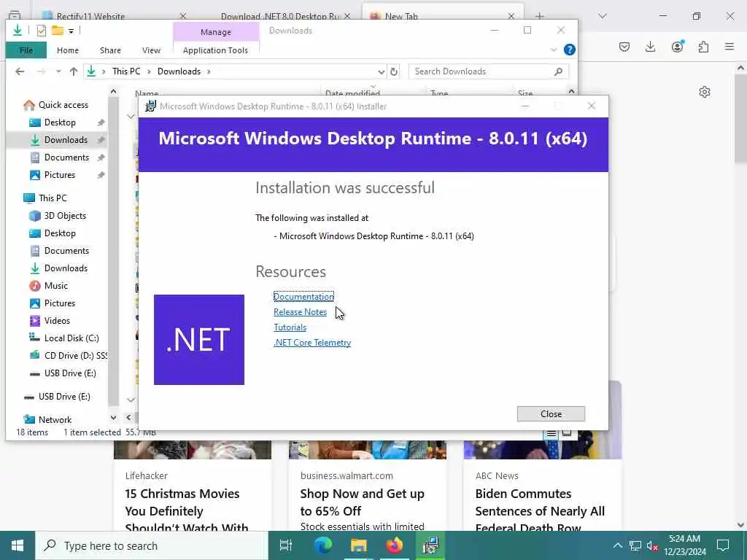Viewport: 747px width, 560px height.
Task: Open Firefox from the taskbar
Action: coord(395,545)
